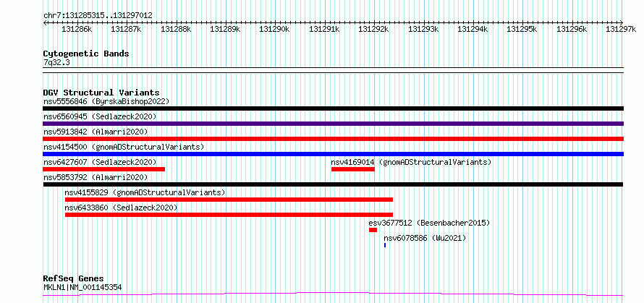Open the esv3677512 (Besenbacher2015) label
644x303 pixels.
[x=429, y=223]
